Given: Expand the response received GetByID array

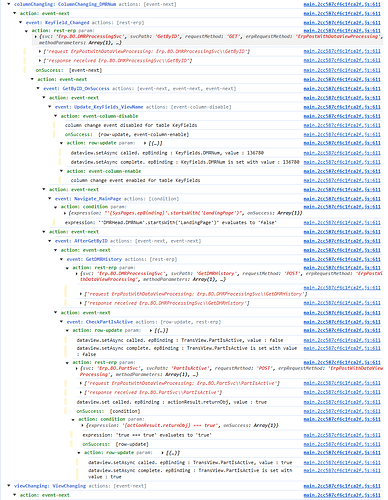Looking at the screenshot, I should [x=40, y=61].
